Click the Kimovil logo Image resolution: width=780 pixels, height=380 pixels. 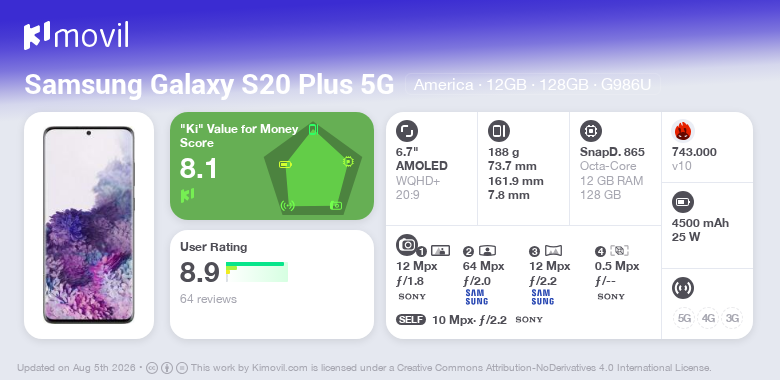coord(76,35)
